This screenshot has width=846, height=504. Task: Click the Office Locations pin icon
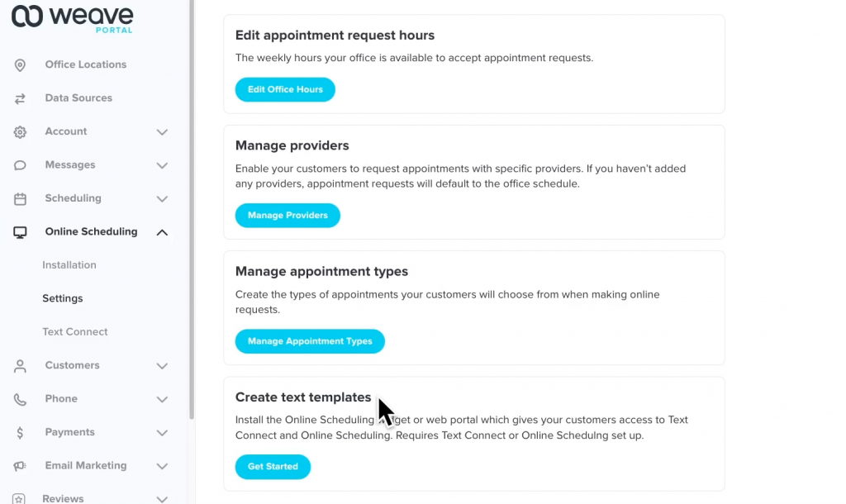tap(20, 64)
